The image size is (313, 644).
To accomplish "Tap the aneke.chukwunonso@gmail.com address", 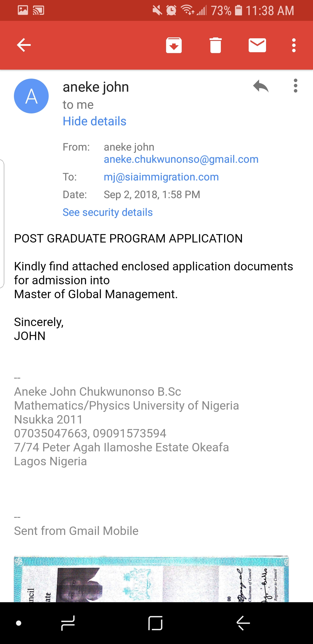I will pos(181,159).
